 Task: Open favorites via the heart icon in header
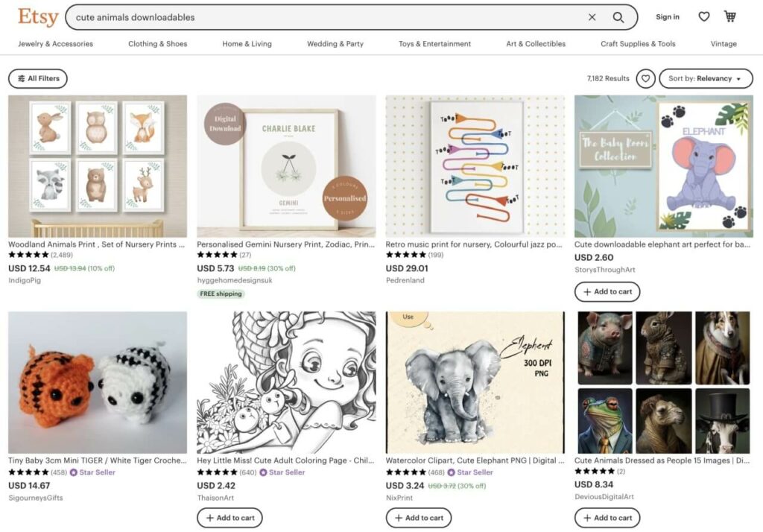pyautogui.click(x=703, y=16)
